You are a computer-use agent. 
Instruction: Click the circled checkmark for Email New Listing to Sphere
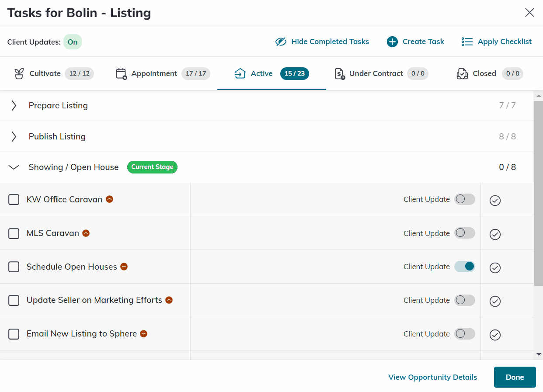click(495, 335)
